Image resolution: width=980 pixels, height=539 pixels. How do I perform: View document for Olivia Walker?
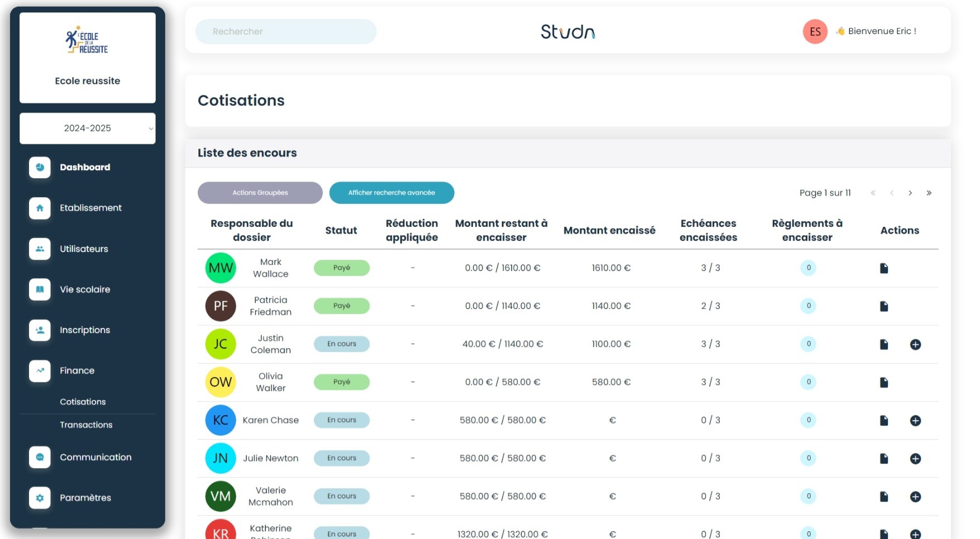click(883, 383)
